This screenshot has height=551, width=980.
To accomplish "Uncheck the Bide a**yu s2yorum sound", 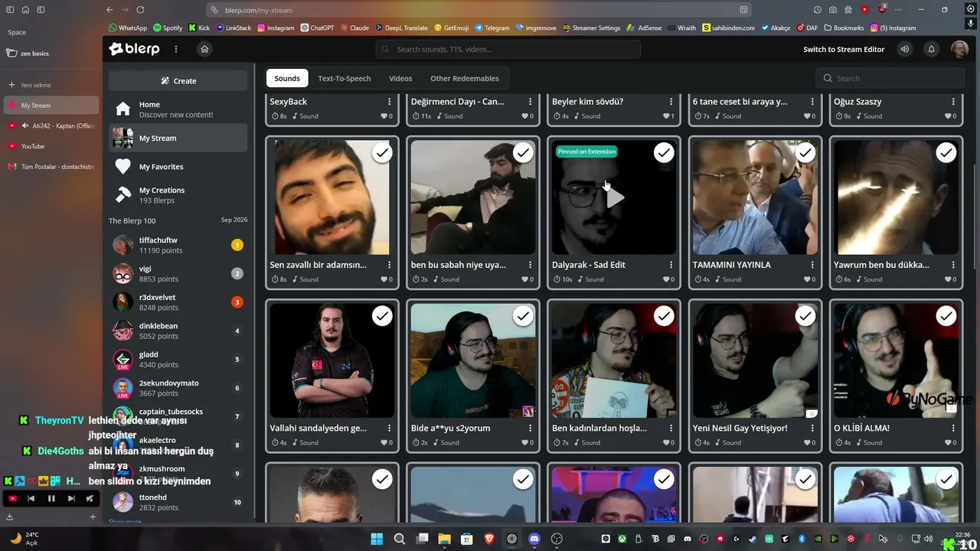I will [x=523, y=316].
